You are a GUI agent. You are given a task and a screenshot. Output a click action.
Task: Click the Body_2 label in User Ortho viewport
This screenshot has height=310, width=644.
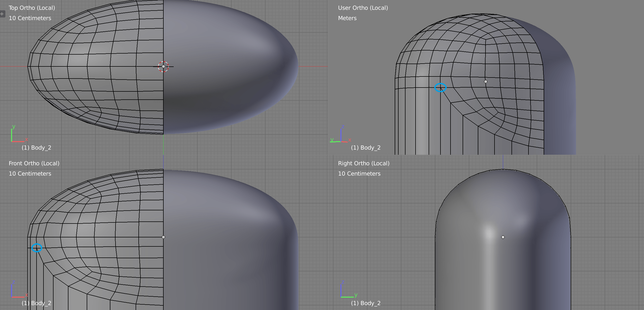(x=366, y=147)
